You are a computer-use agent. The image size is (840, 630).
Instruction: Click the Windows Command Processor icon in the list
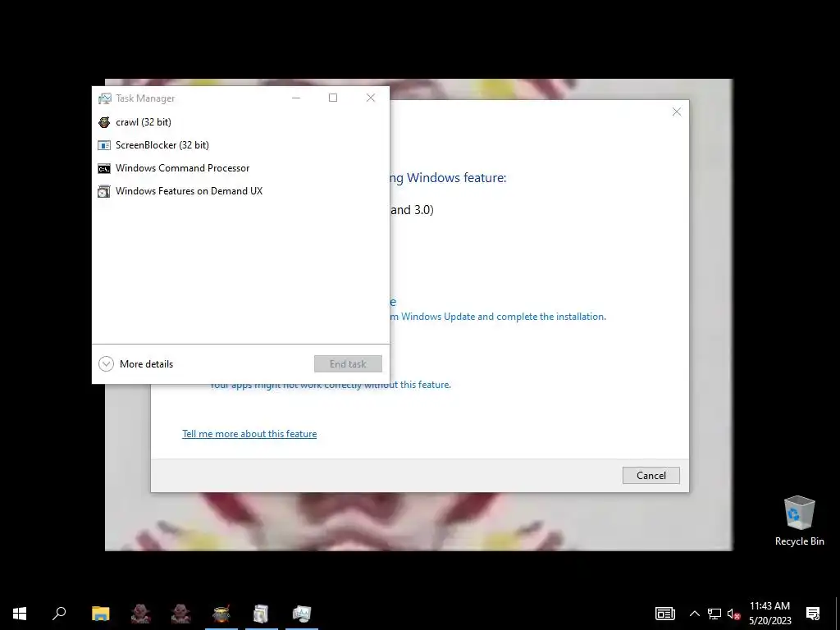click(x=104, y=169)
